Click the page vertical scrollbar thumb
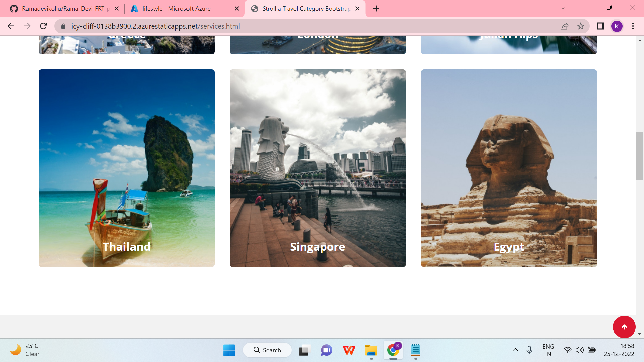This screenshot has height=362, width=644. point(639,156)
